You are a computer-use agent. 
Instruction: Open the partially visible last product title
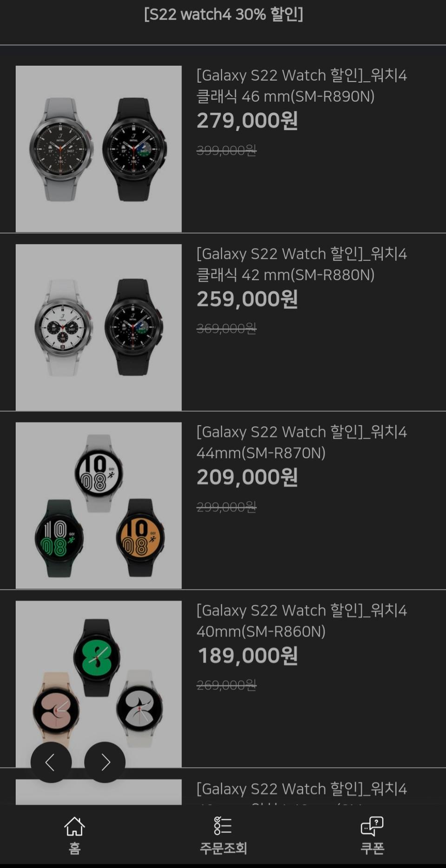302,789
